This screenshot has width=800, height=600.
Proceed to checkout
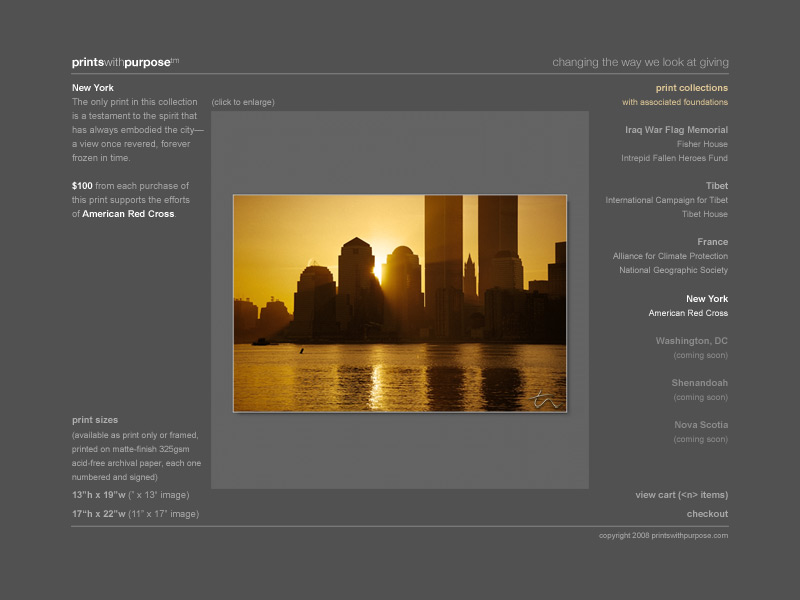click(x=707, y=514)
